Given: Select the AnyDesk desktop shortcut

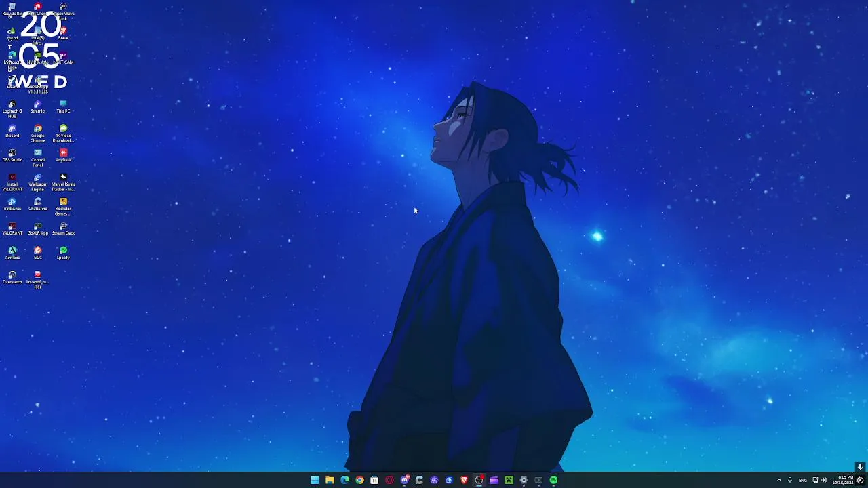Looking at the screenshot, I should pyautogui.click(x=63, y=156).
